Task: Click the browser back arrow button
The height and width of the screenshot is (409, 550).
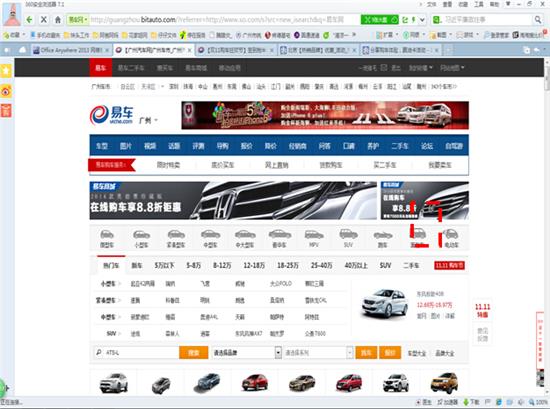Action: point(29,20)
